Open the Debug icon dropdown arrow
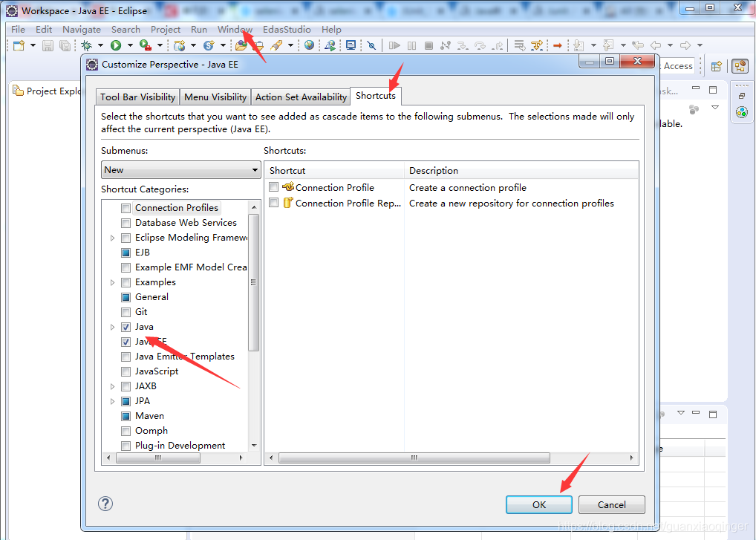 (x=100, y=45)
